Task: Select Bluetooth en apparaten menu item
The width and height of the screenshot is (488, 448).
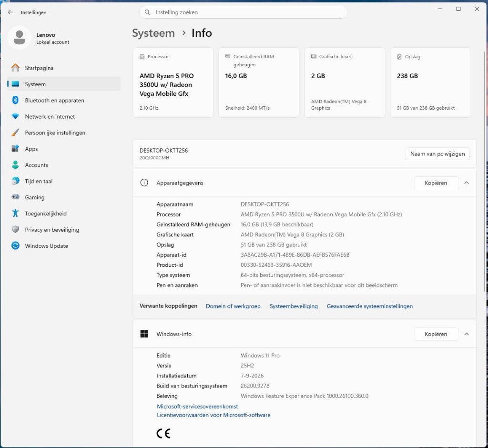Action: click(x=64, y=100)
